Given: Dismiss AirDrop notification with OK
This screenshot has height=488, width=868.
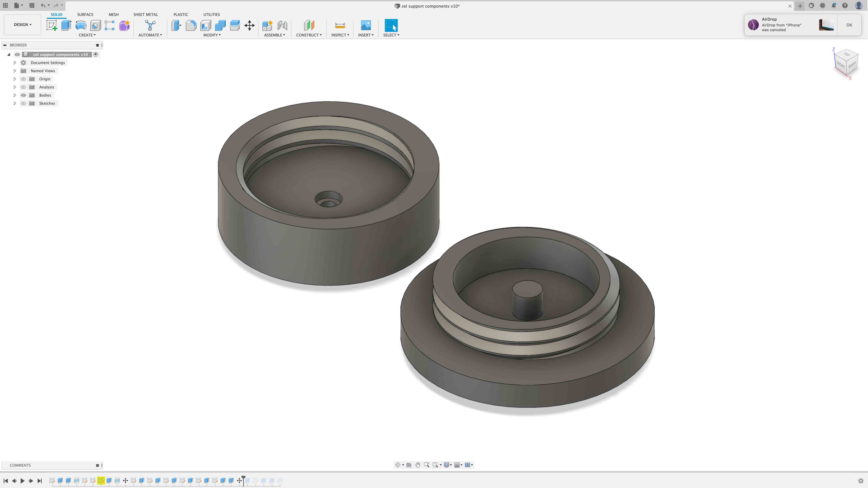Looking at the screenshot, I should click(849, 25).
